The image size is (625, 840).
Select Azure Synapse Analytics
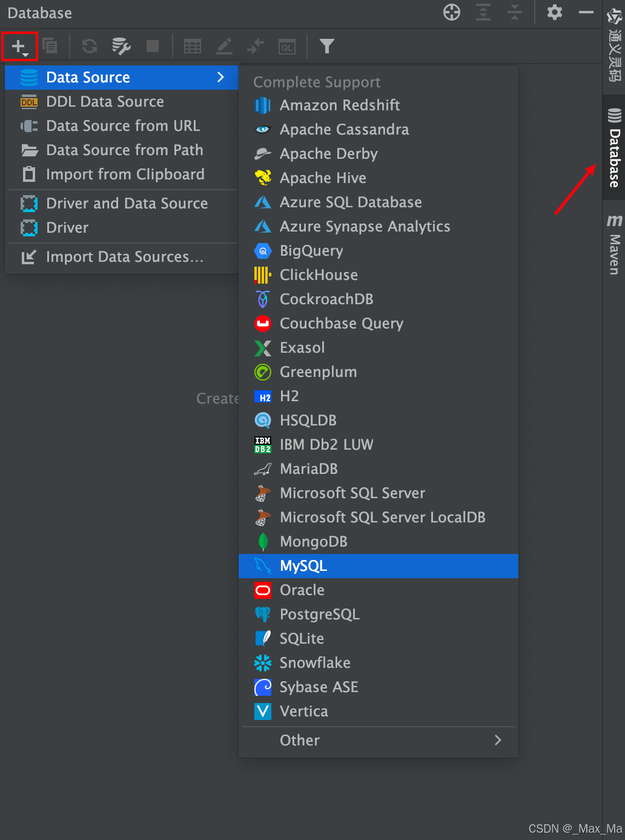click(379, 227)
